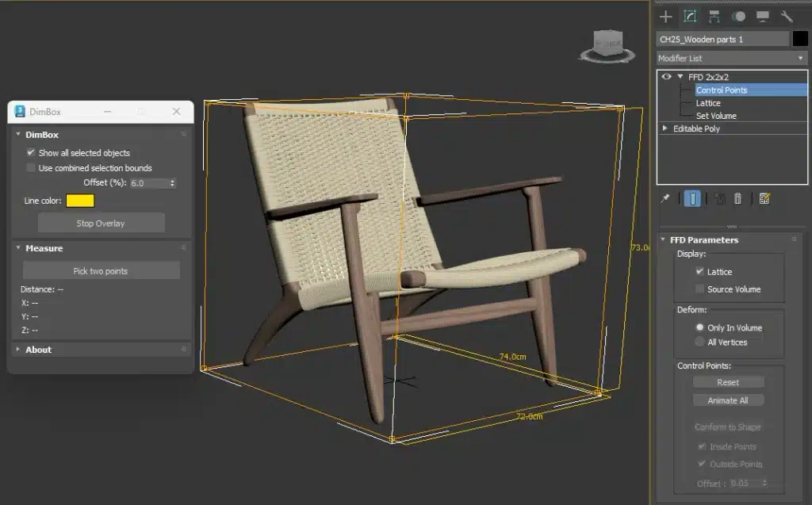Open the Create panel plus icon

pyautogui.click(x=666, y=17)
